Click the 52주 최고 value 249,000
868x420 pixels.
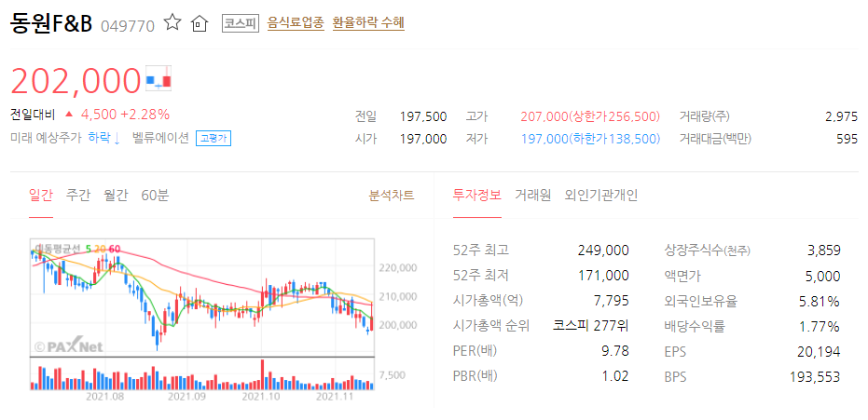click(x=603, y=251)
